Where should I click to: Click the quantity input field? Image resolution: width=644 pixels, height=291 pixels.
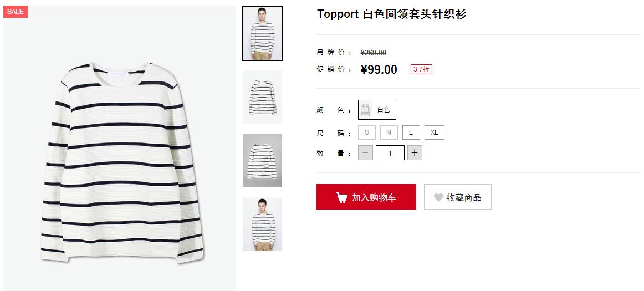pos(390,153)
